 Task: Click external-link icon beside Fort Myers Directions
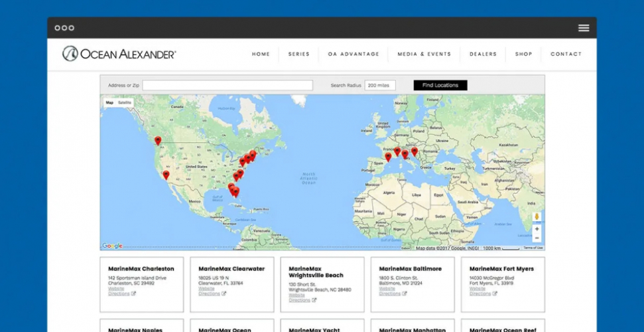click(495, 293)
